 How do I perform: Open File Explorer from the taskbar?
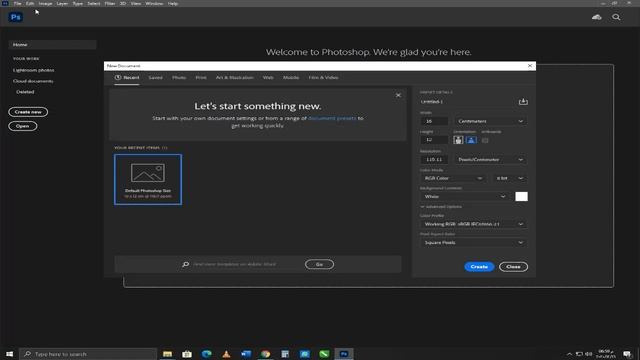coord(167,354)
